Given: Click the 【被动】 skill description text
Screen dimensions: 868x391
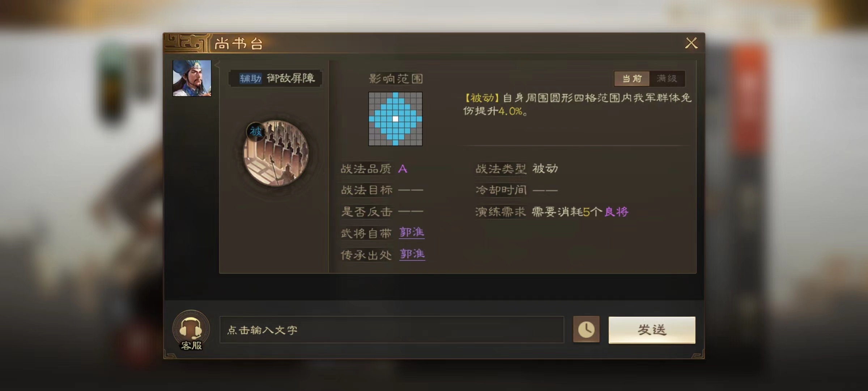Looking at the screenshot, I should [577, 104].
